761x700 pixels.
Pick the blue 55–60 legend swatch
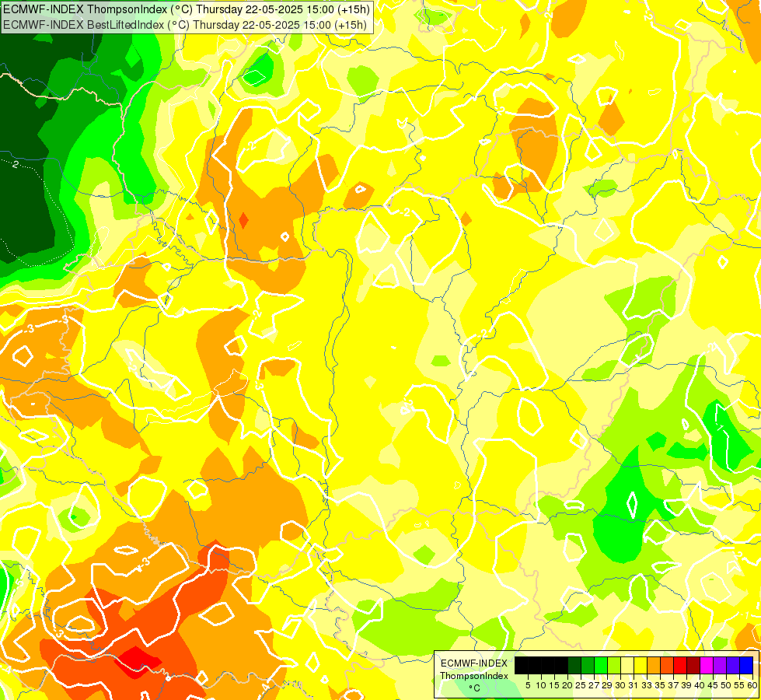pos(746,666)
